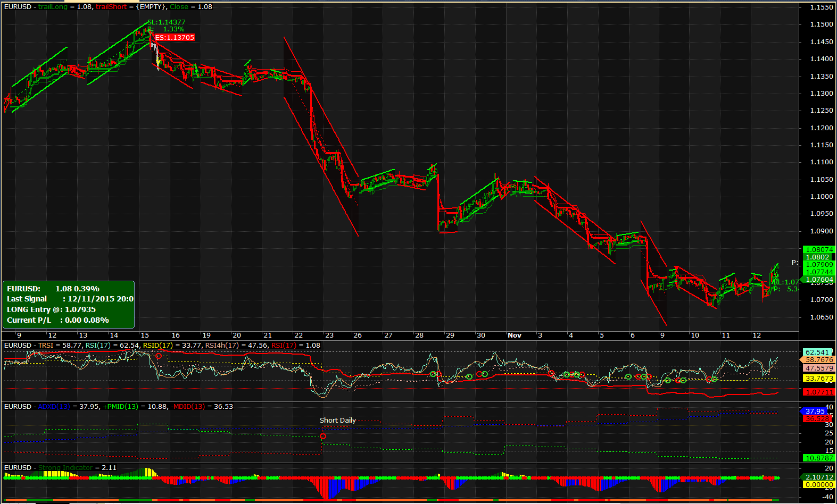Click the date label 19 on time axis
Screen dimensions: 837x504
206,335
